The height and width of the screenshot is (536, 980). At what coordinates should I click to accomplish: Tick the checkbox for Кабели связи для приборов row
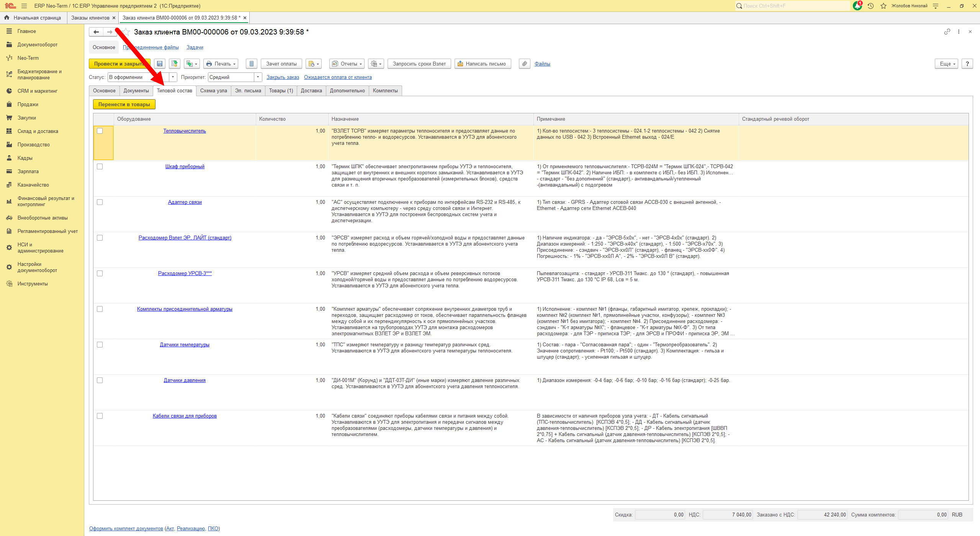(x=100, y=416)
